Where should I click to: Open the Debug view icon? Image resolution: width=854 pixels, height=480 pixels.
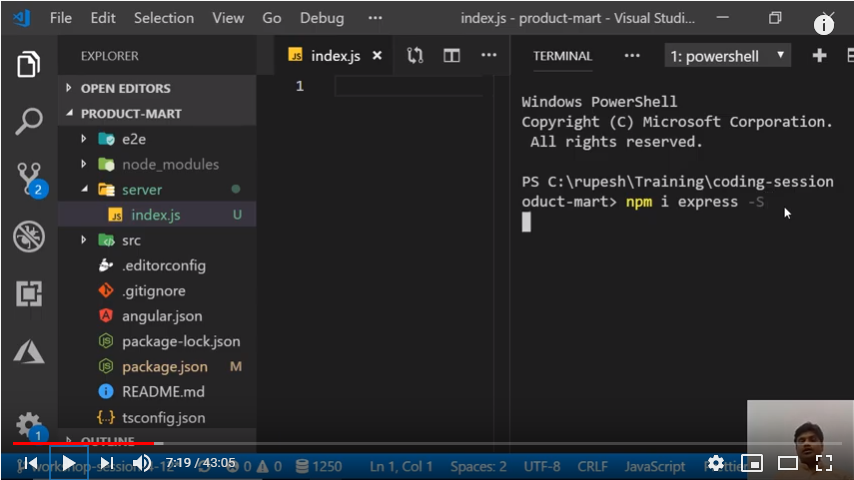click(x=29, y=236)
